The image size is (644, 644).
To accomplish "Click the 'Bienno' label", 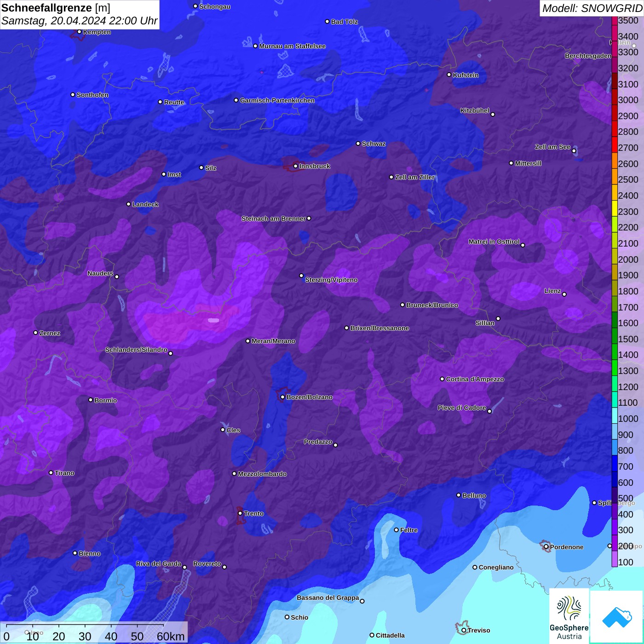I will coord(90,553).
